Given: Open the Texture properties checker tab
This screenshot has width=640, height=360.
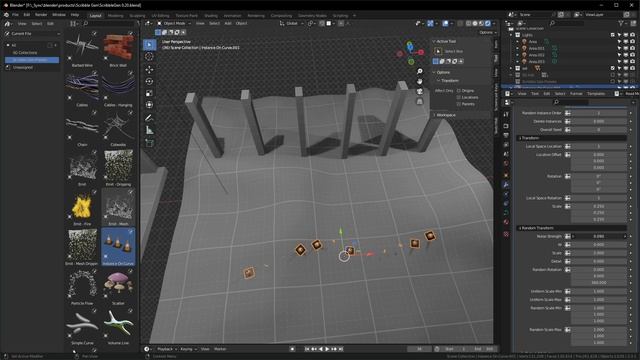Looking at the screenshot, I should coord(506,234).
